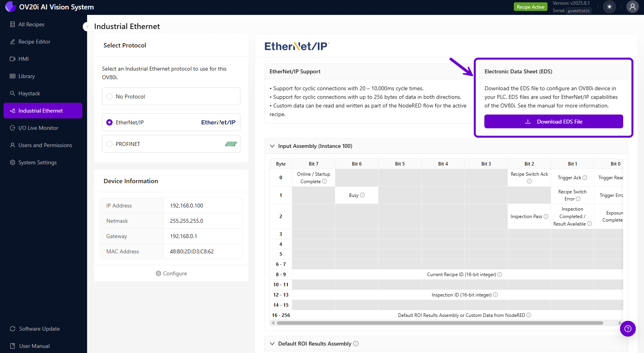Click the info icon next to Busy
The height and width of the screenshot is (353, 644).
[362, 195]
